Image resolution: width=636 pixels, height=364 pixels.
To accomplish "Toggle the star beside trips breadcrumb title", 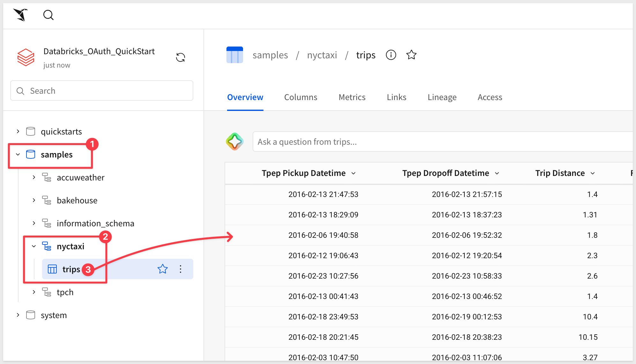I will tap(411, 55).
